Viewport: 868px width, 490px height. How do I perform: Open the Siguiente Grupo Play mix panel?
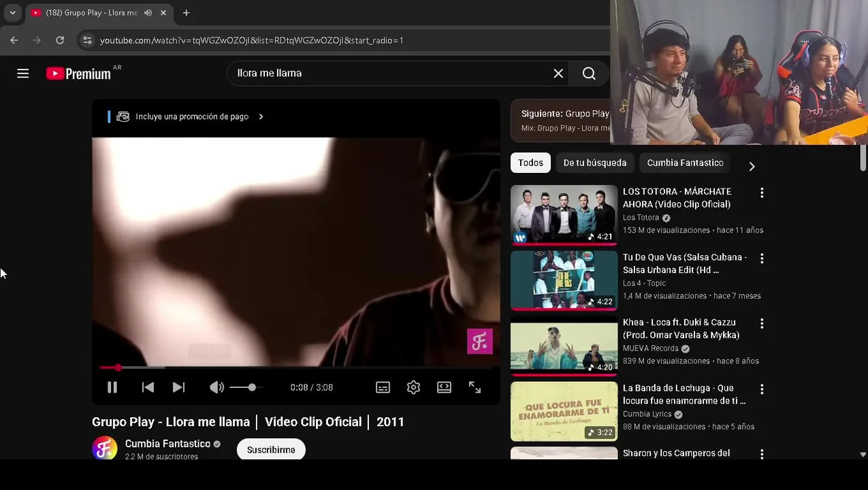(560, 120)
